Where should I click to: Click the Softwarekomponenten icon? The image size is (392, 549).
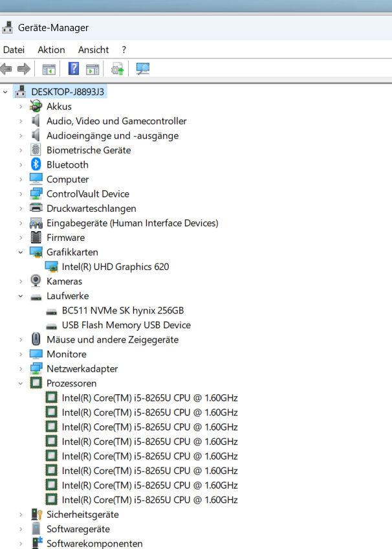pyautogui.click(x=36, y=543)
